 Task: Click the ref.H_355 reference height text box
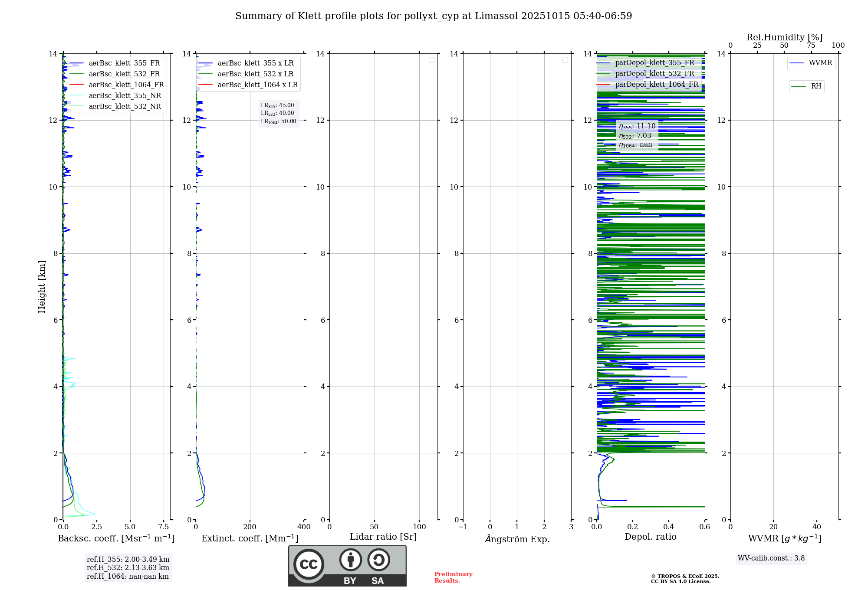click(x=128, y=560)
